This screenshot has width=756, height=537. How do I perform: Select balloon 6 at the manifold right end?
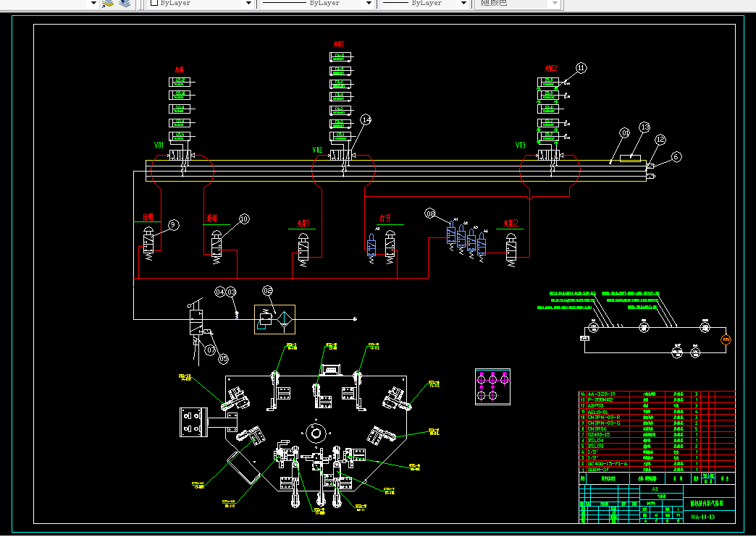[x=676, y=156]
